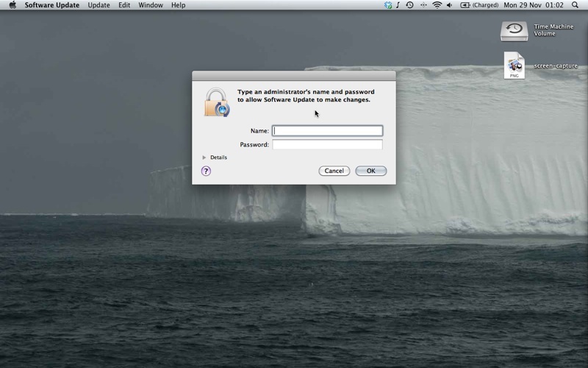Open the Apple menu

tap(12, 5)
